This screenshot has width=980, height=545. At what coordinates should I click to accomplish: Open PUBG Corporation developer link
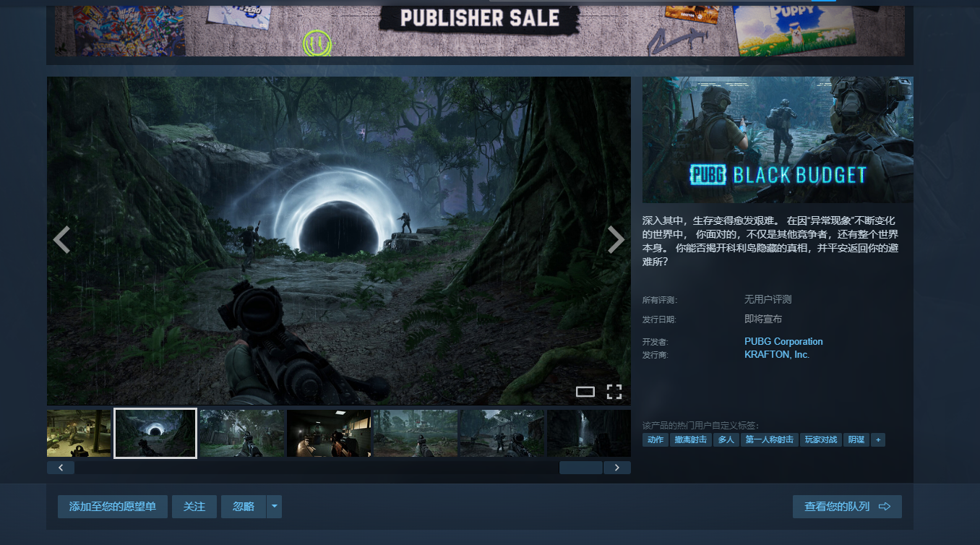tap(783, 341)
